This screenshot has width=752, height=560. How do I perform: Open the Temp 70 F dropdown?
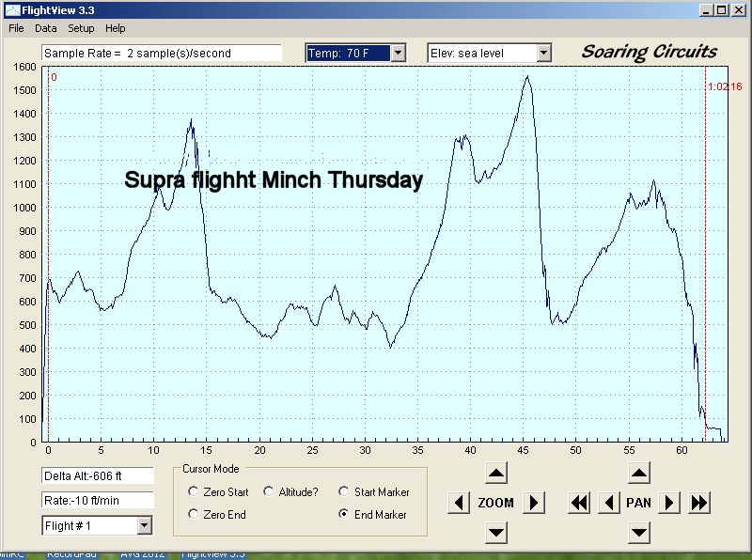click(x=398, y=54)
